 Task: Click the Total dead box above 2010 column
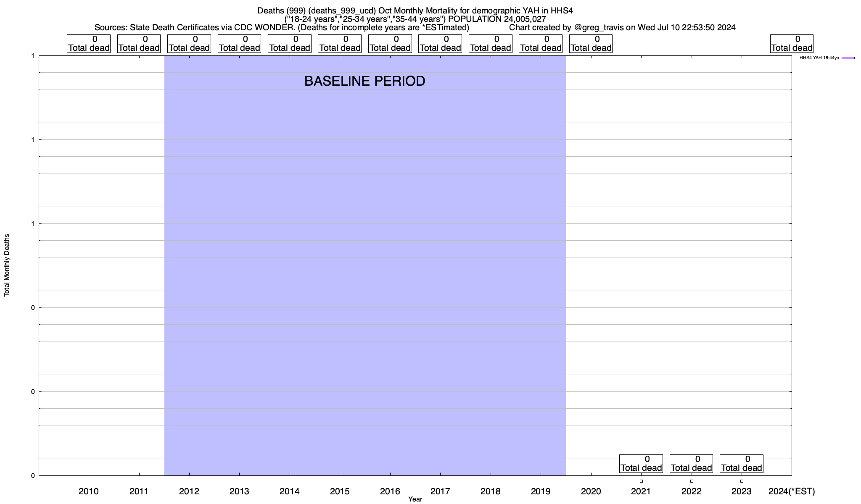coord(89,44)
